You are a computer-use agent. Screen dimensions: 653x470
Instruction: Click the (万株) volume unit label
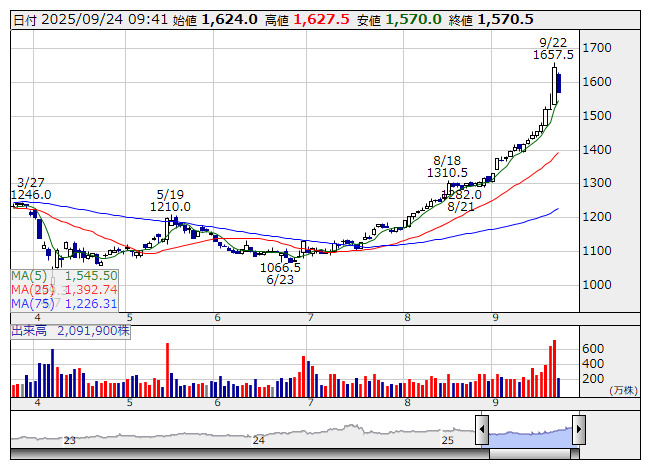pos(623,390)
